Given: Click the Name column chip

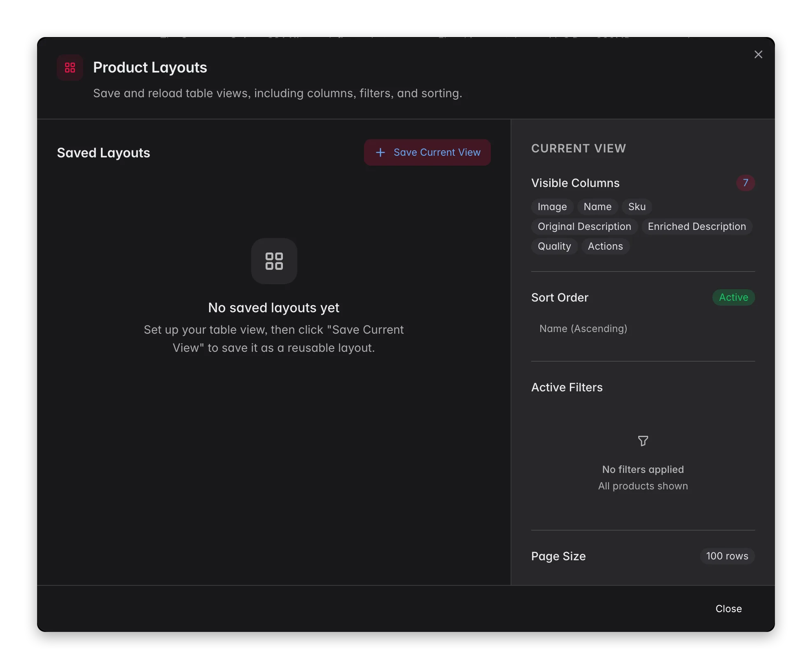Looking at the screenshot, I should pos(597,207).
